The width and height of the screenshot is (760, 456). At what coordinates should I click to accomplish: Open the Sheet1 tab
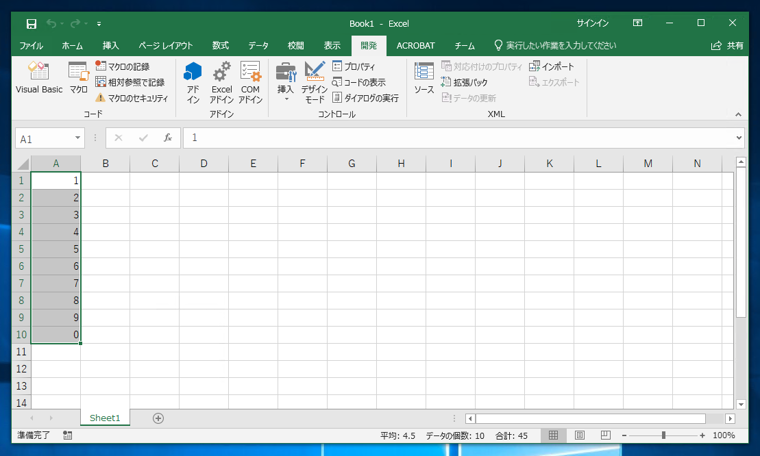105,418
